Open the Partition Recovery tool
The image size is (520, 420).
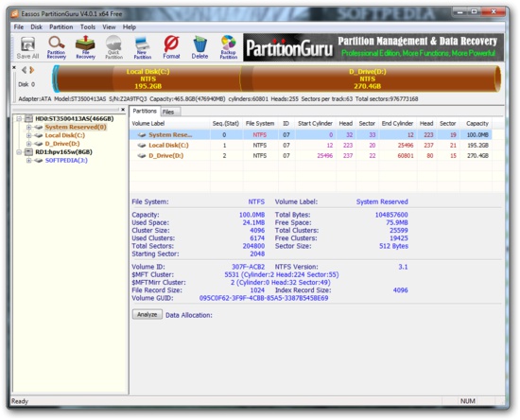(57, 47)
